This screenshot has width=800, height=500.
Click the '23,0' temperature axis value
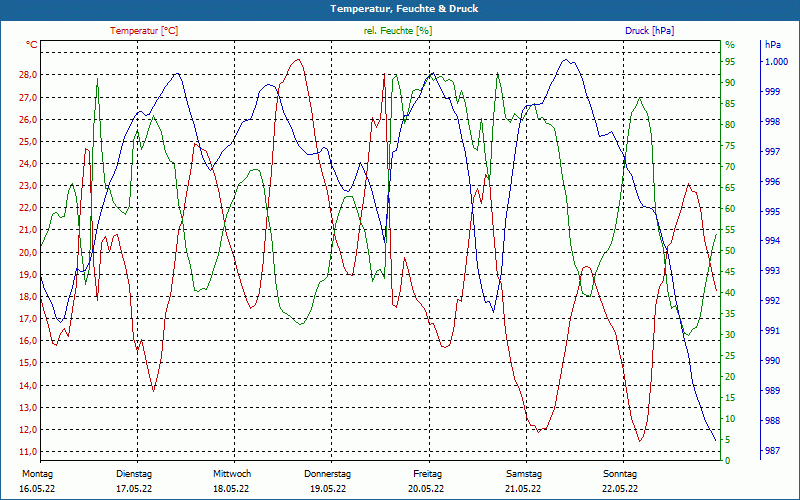click(28, 186)
